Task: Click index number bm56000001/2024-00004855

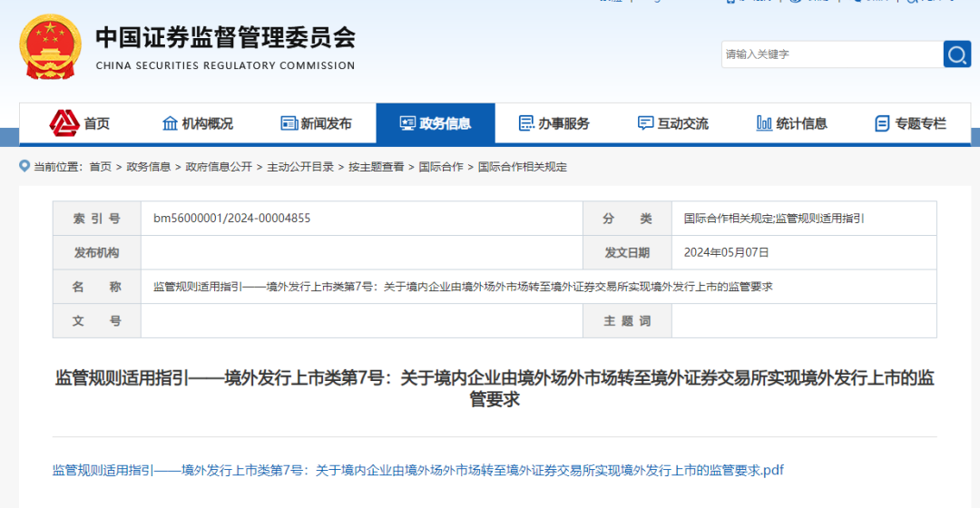Action: click(x=232, y=218)
